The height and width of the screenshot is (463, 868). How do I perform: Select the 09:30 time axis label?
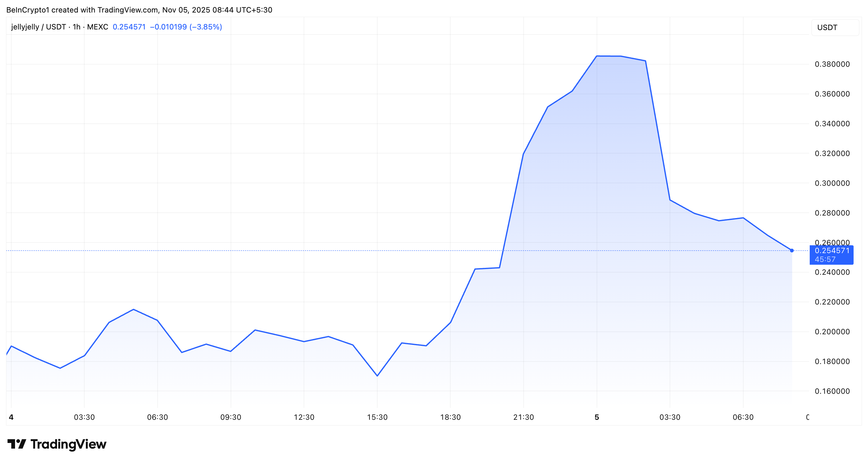tap(231, 417)
